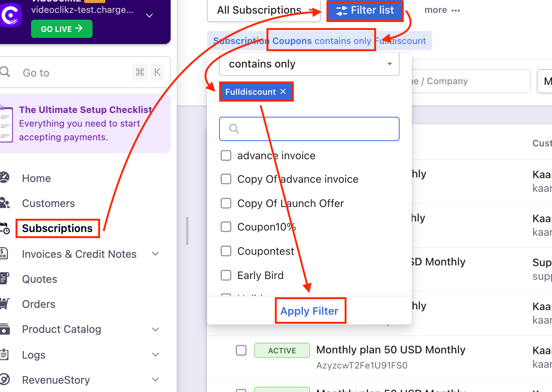The height and width of the screenshot is (392, 552).
Task: Click the GO LIVE button
Action: tap(61, 29)
